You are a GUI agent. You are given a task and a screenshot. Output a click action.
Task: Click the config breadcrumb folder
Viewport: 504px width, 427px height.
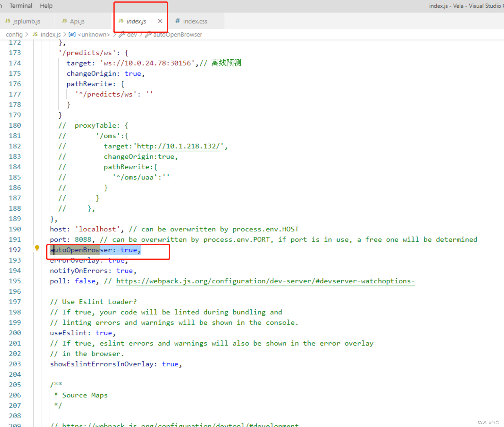(x=14, y=34)
